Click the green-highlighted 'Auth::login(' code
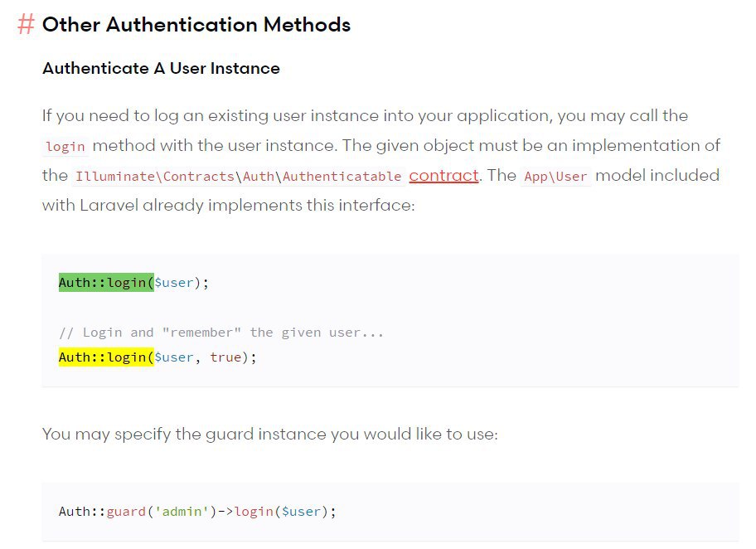The height and width of the screenshot is (549, 756). coord(106,282)
